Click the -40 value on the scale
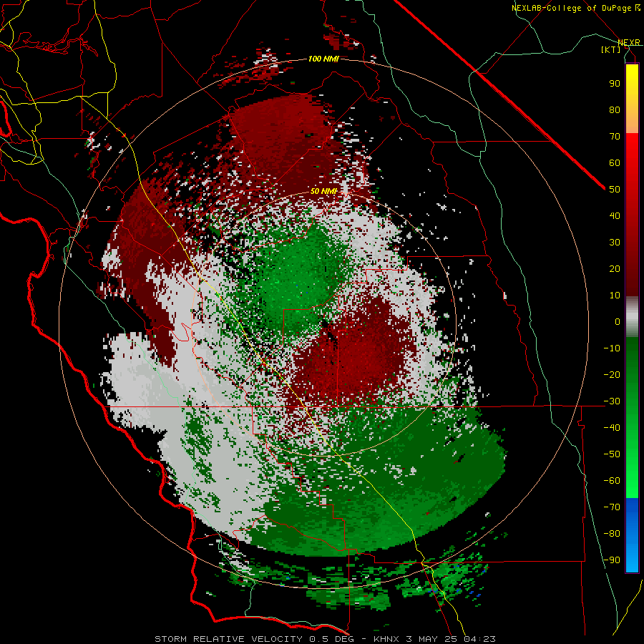This screenshot has height=644, width=644. pos(612,428)
